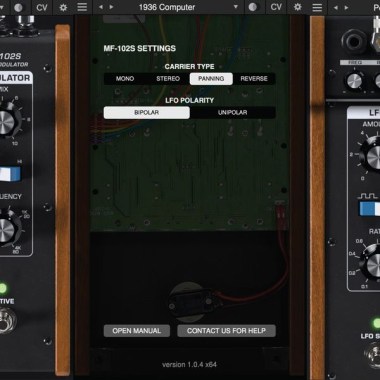Click the MIX knob on the ring modulator
The width and height of the screenshot is (380, 380).
point(6,122)
